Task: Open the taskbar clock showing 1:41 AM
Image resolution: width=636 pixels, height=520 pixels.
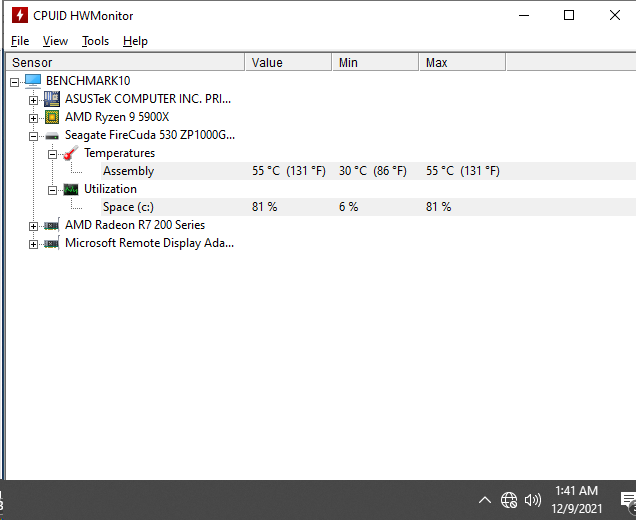Action: pos(576,500)
